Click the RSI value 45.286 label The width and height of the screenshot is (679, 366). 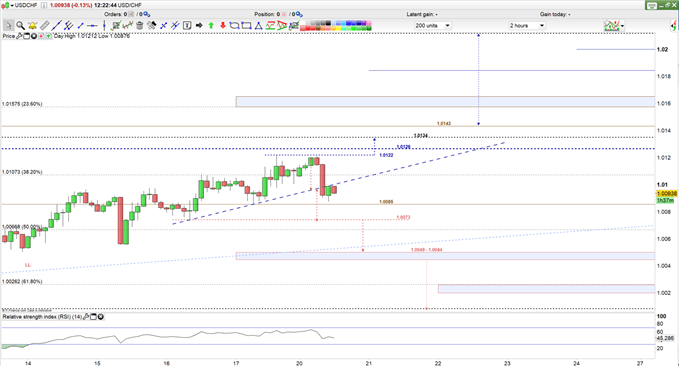pos(665,338)
